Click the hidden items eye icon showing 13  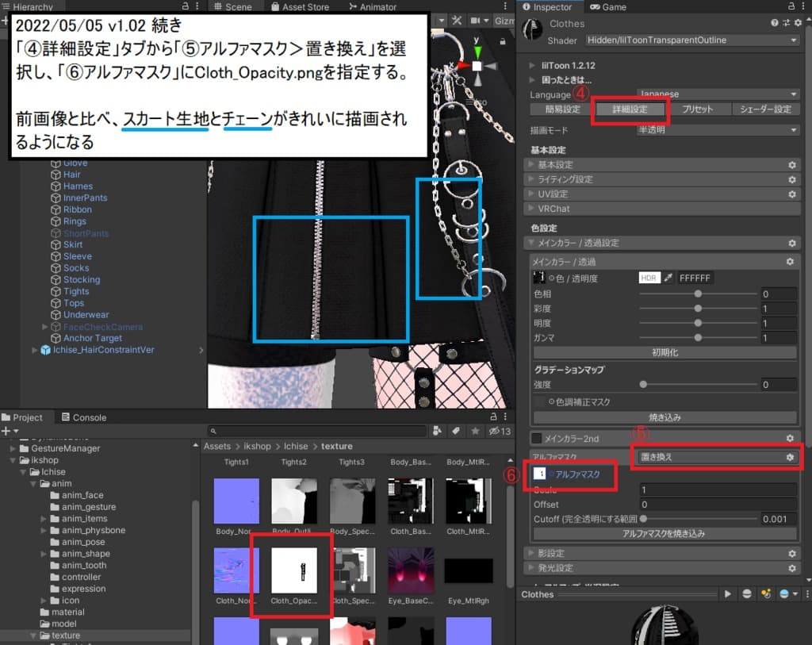tap(495, 432)
